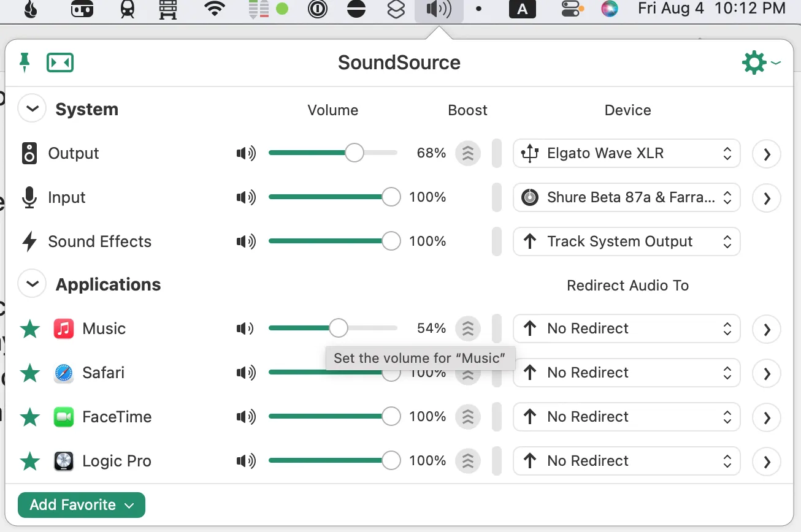This screenshot has width=801, height=532.
Task: Open the gear settings menu
Action: point(754,62)
